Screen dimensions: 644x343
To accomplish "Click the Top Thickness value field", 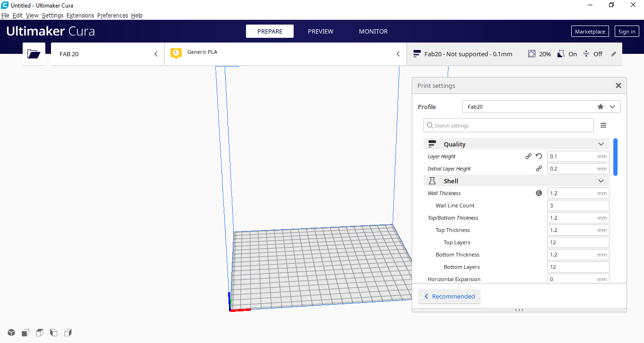I will (578, 230).
